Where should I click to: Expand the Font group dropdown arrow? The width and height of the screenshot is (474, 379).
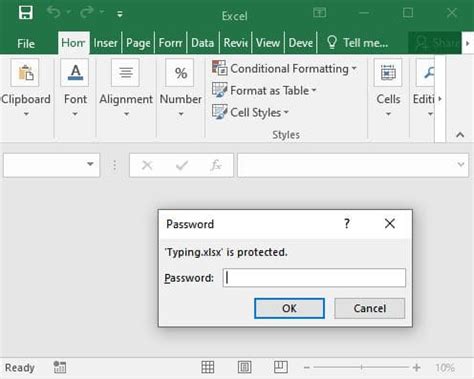pyautogui.click(x=75, y=114)
